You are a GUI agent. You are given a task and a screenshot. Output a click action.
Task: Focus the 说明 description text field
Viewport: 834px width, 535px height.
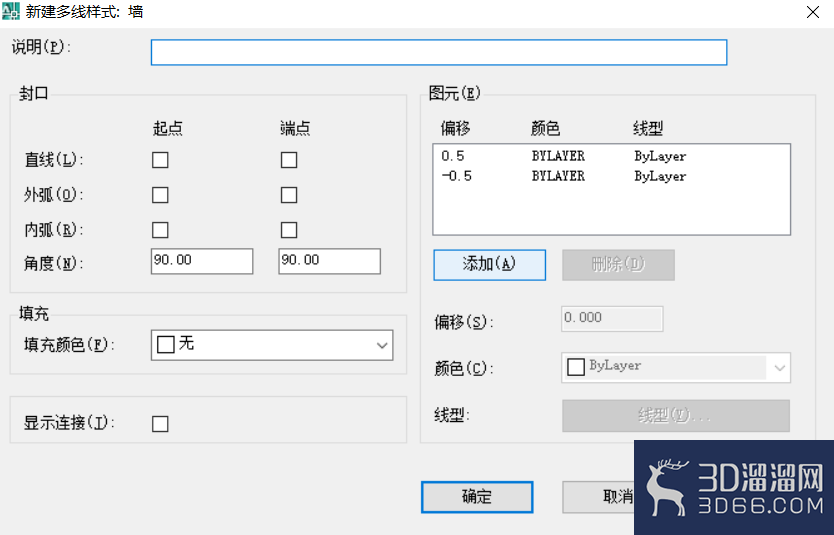439,52
